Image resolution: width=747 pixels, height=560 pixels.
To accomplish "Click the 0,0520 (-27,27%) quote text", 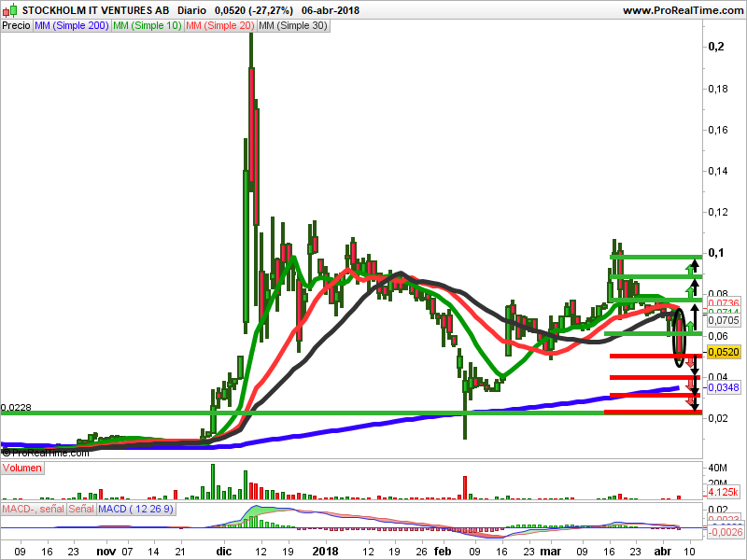I will coord(253,10).
